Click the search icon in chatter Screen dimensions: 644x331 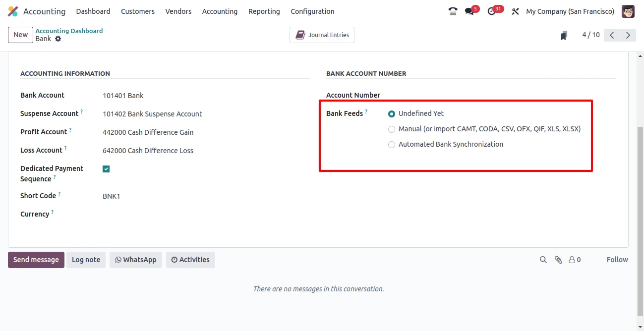point(543,260)
